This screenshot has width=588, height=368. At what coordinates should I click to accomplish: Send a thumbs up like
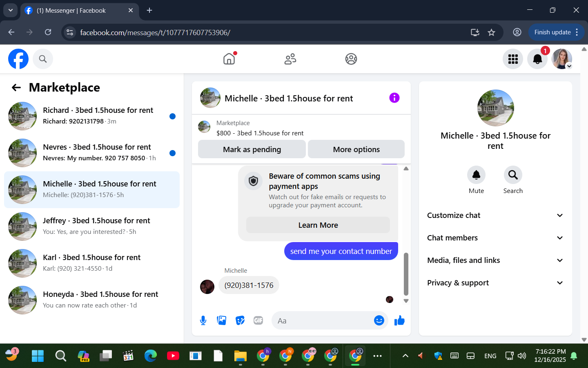tap(399, 321)
